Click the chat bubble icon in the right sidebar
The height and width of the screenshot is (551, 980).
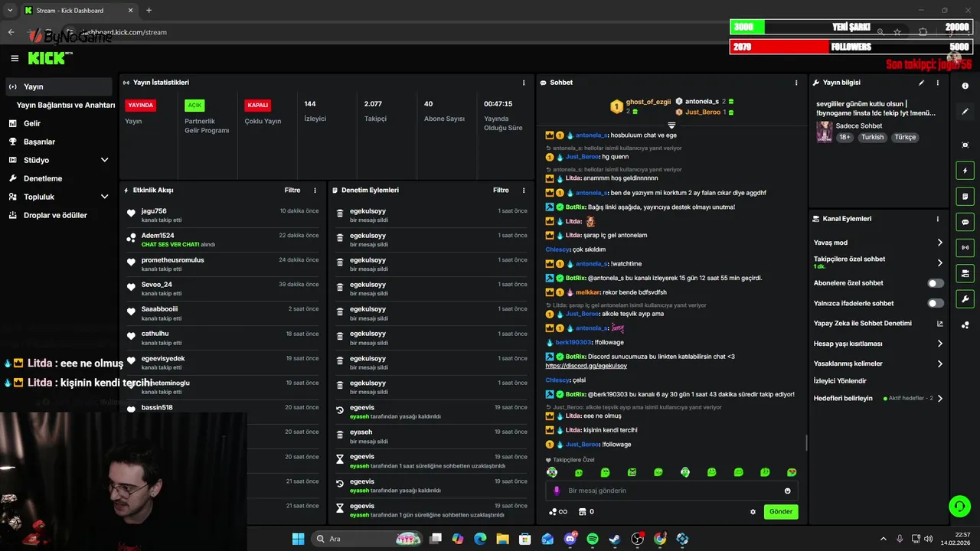[x=965, y=222]
